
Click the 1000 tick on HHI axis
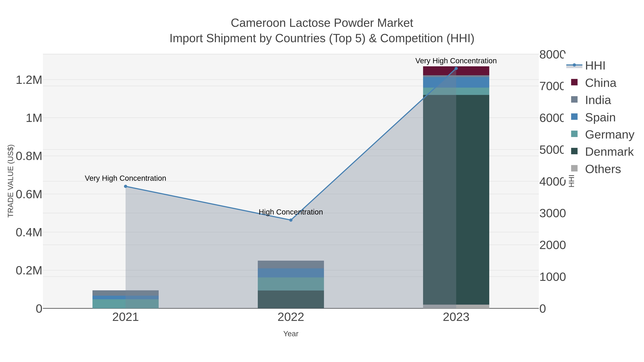click(553, 277)
